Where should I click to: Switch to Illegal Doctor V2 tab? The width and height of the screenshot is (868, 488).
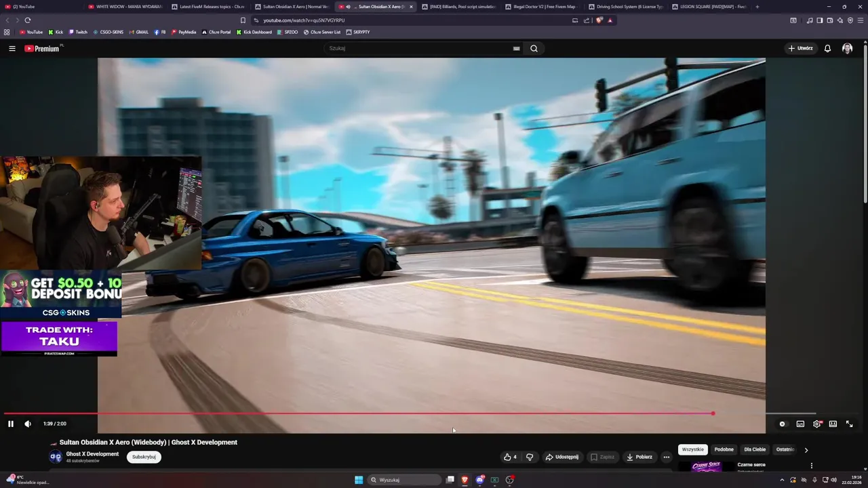point(542,7)
